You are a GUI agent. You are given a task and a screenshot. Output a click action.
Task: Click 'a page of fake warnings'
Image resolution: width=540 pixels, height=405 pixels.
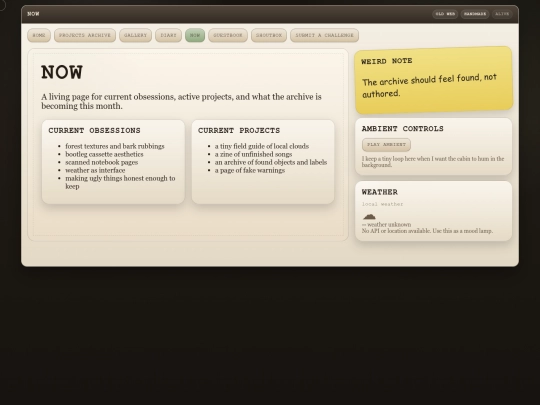(x=250, y=170)
